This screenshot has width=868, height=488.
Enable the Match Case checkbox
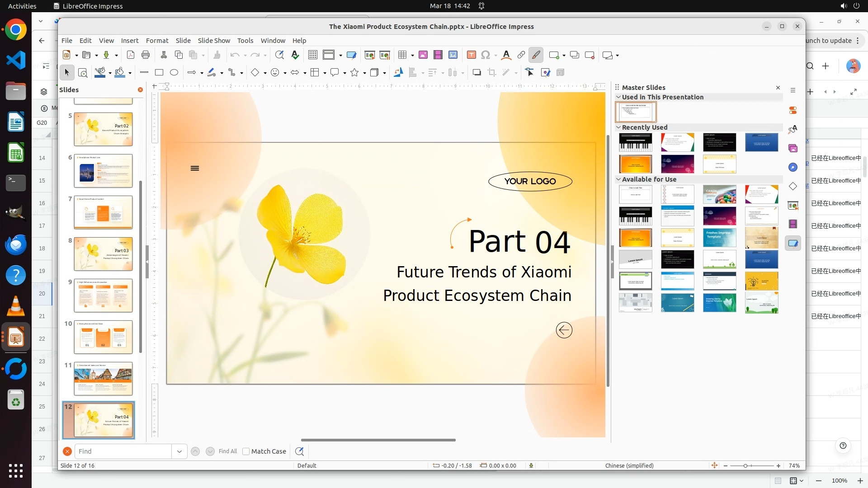246,451
